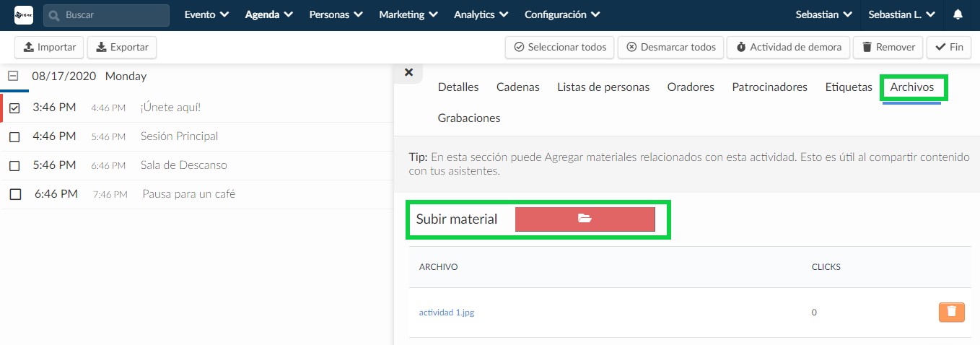Check the Pausa para un café checkbox
Image resolution: width=980 pixels, height=345 pixels.
[16, 194]
